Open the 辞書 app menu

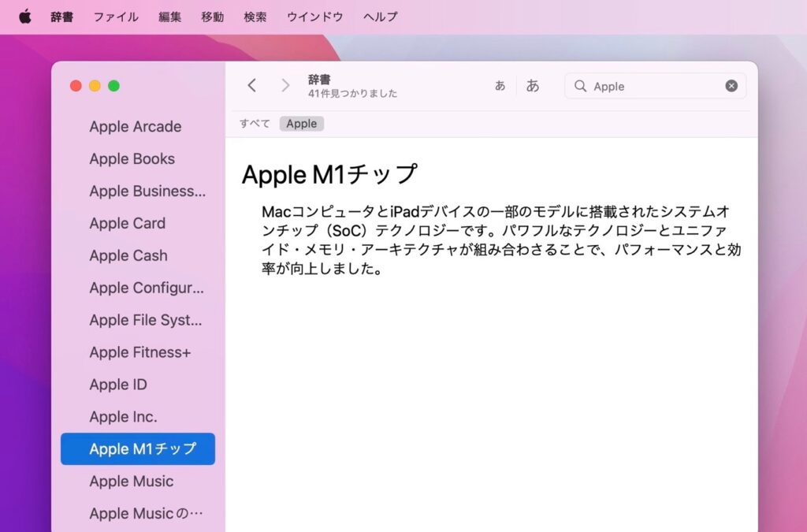(x=61, y=17)
